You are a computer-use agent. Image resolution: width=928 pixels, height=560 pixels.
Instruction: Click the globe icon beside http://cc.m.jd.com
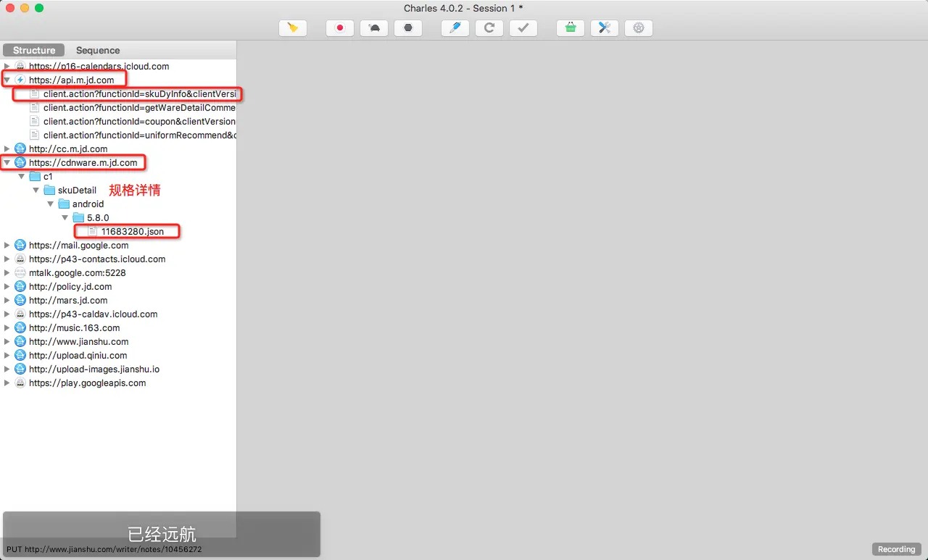pyautogui.click(x=20, y=149)
